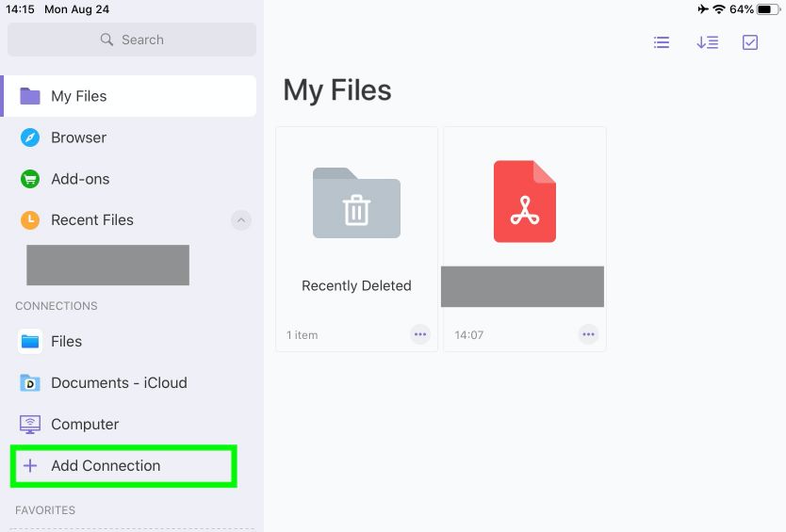
Task: Open more options for Recently Deleted
Action: coord(420,334)
